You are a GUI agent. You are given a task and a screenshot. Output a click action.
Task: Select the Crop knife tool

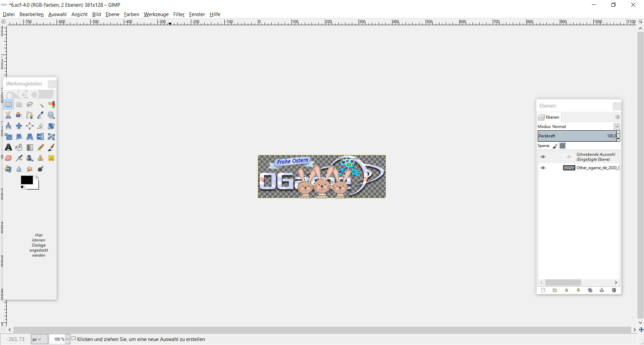click(x=41, y=126)
